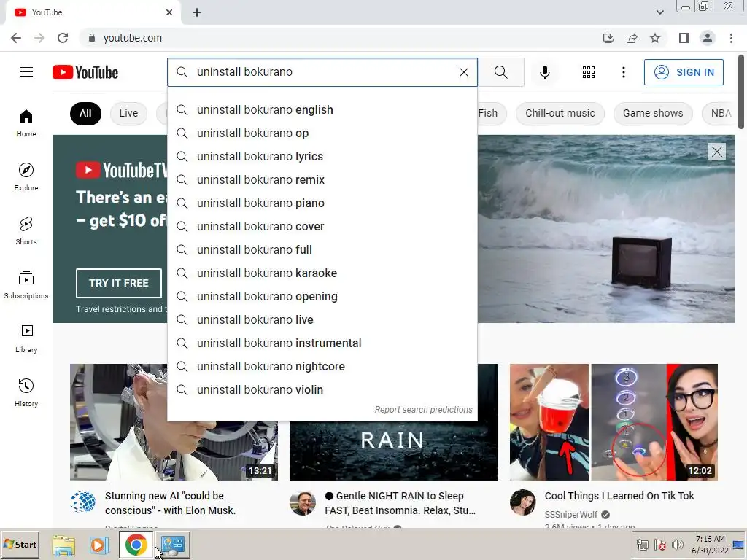Choose suggestion 'uninstall bokurano lyrics'

pyautogui.click(x=322, y=157)
